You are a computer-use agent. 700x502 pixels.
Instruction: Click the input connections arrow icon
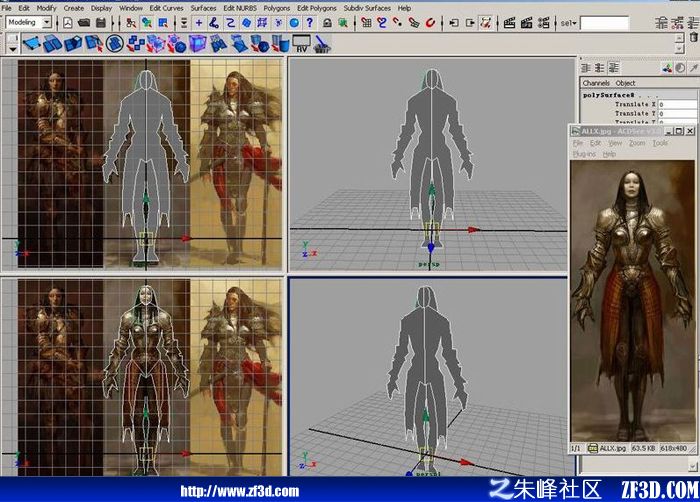(454, 23)
